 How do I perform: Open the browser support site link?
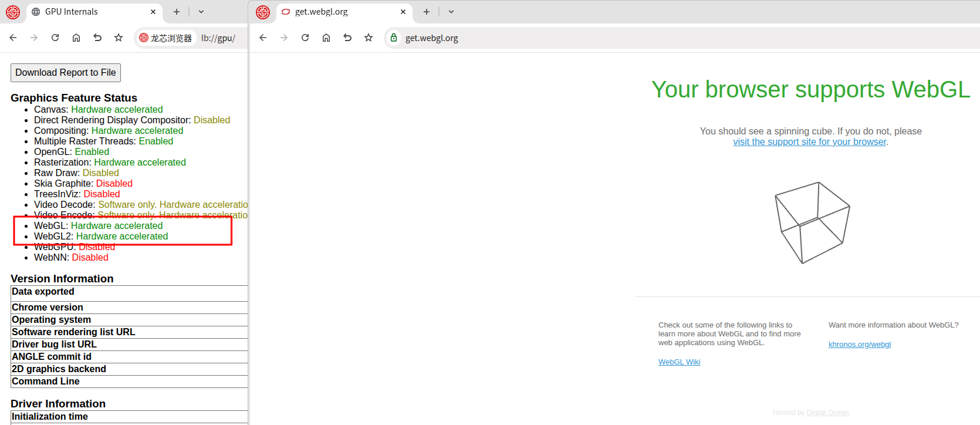pos(809,142)
